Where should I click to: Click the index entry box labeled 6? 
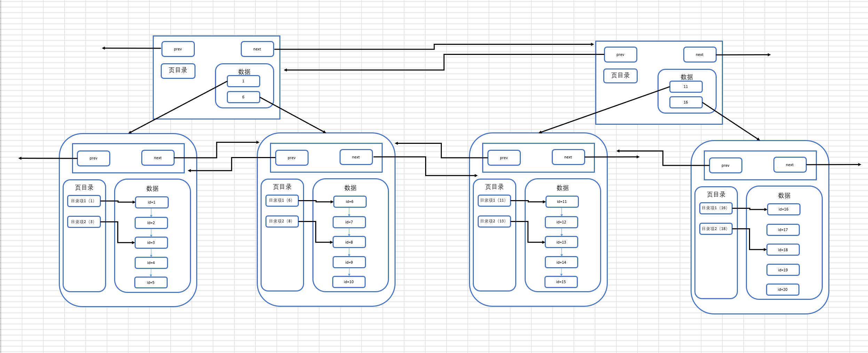pos(243,97)
